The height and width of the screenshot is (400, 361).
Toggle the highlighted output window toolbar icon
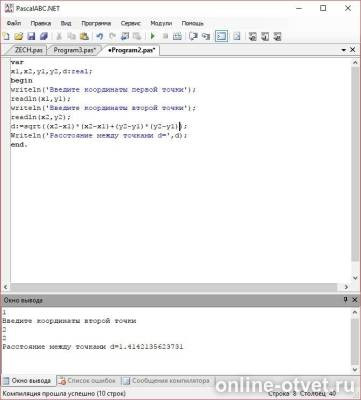(221, 36)
